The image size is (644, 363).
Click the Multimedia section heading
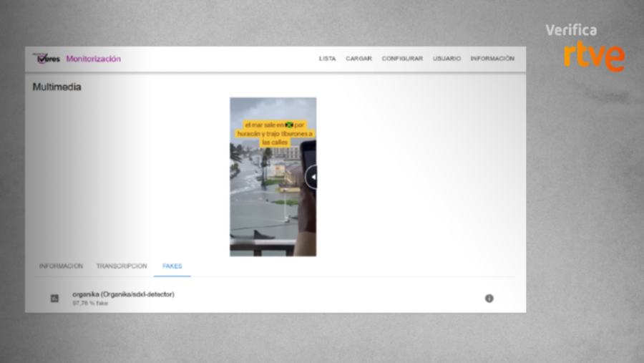coord(57,87)
